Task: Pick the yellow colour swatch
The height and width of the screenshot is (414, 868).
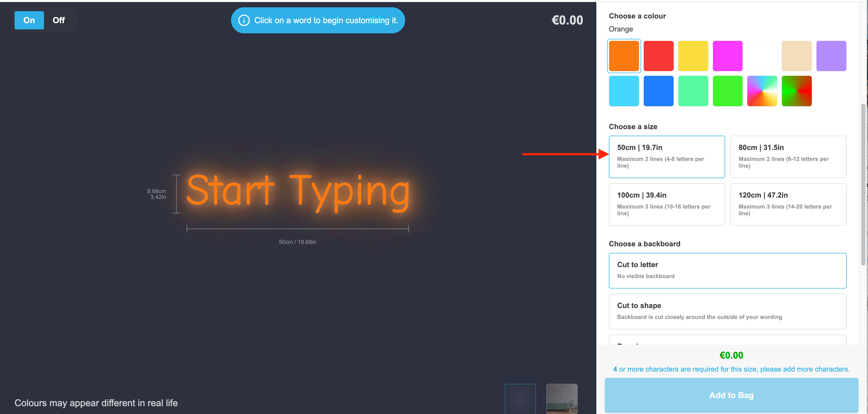Action: [x=693, y=56]
